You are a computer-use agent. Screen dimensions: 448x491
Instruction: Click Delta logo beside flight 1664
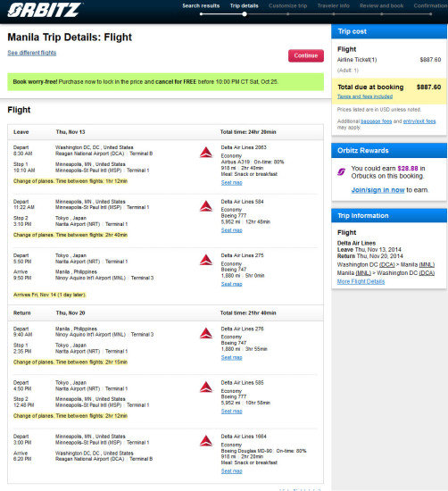point(206,441)
